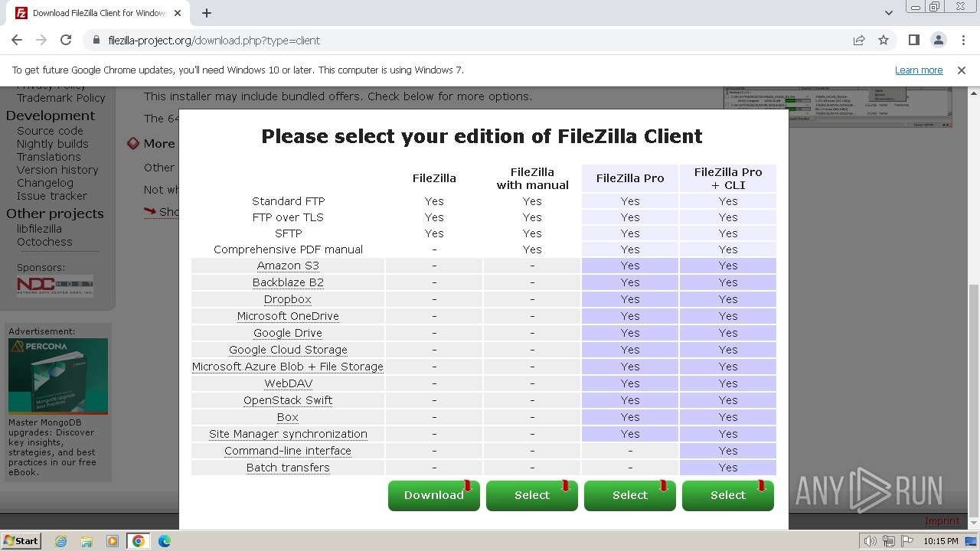The image size is (980, 551).
Task: Open the Chrome profile avatar
Action: (x=938, y=41)
